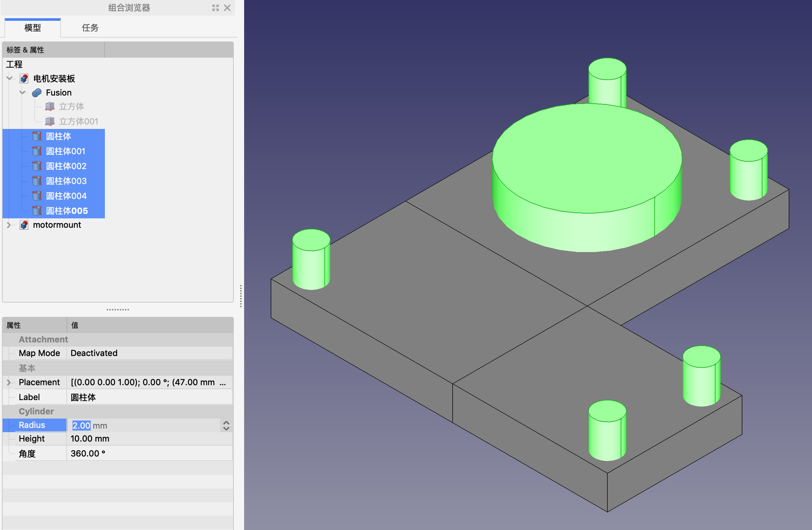Click the 立方体 cube icon

point(50,107)
